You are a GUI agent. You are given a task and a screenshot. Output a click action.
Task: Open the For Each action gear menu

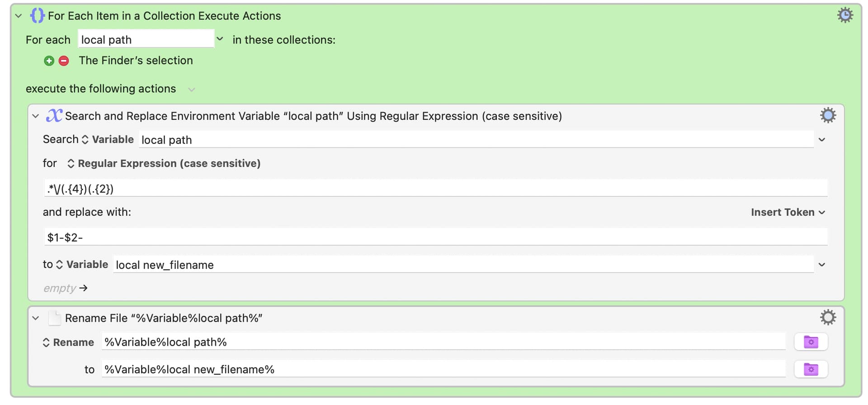[x=845, y=15]
